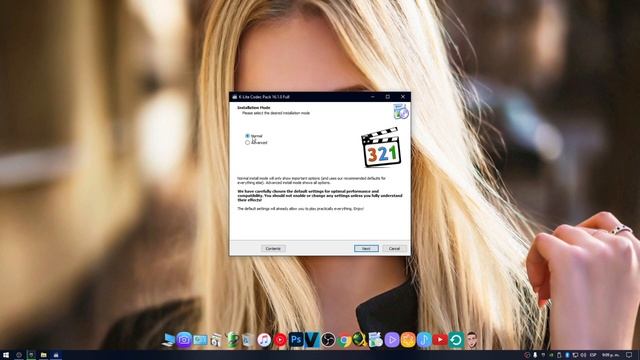Launch YouTube from the dock
640x360 pixels.
pos(440,340)
